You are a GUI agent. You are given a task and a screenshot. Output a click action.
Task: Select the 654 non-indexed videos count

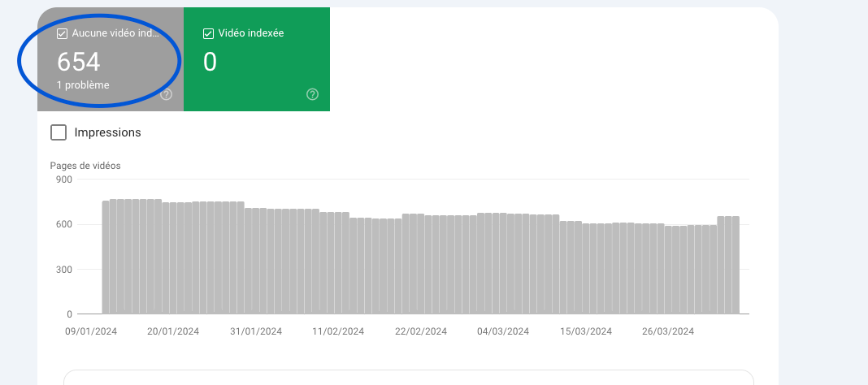coord(79,62)
